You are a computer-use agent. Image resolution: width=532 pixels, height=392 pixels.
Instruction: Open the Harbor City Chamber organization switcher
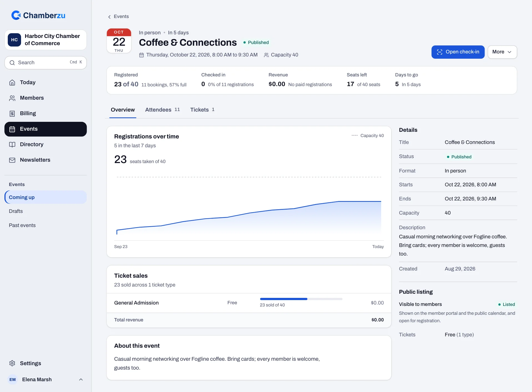click(46, 40)
